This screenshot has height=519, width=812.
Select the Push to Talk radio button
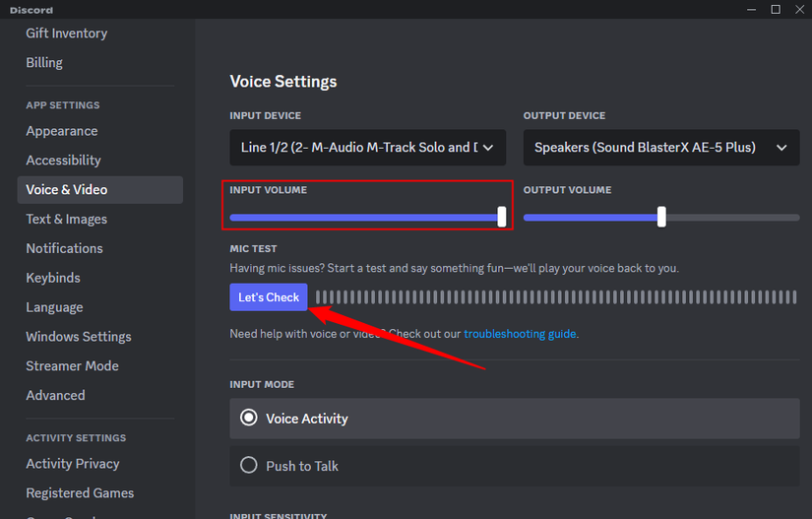[x=249, y=466]
